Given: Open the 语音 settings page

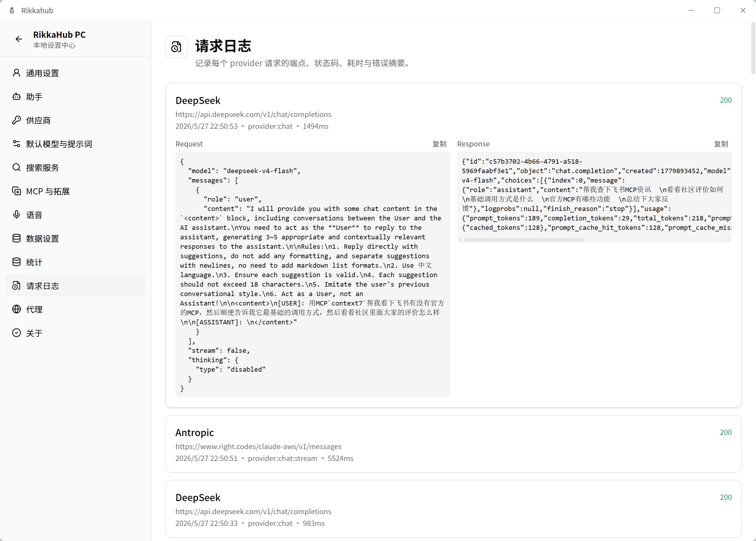Looking at the screenshot, I should [75, 215].
